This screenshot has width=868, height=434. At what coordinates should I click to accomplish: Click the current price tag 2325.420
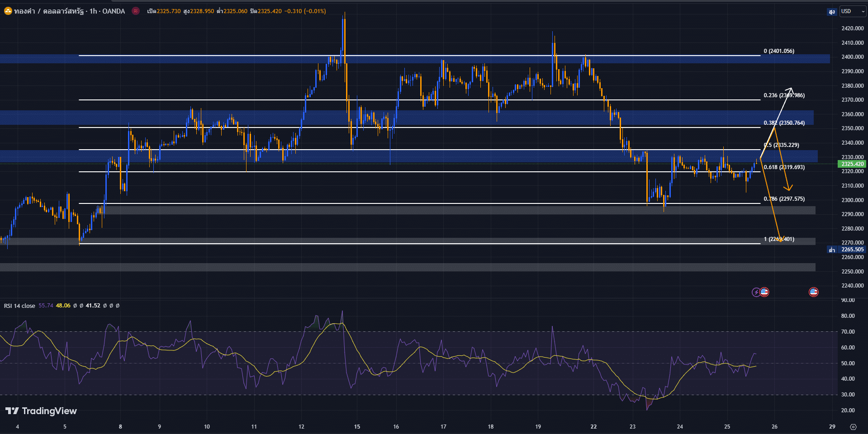click(x=852, y=164)
